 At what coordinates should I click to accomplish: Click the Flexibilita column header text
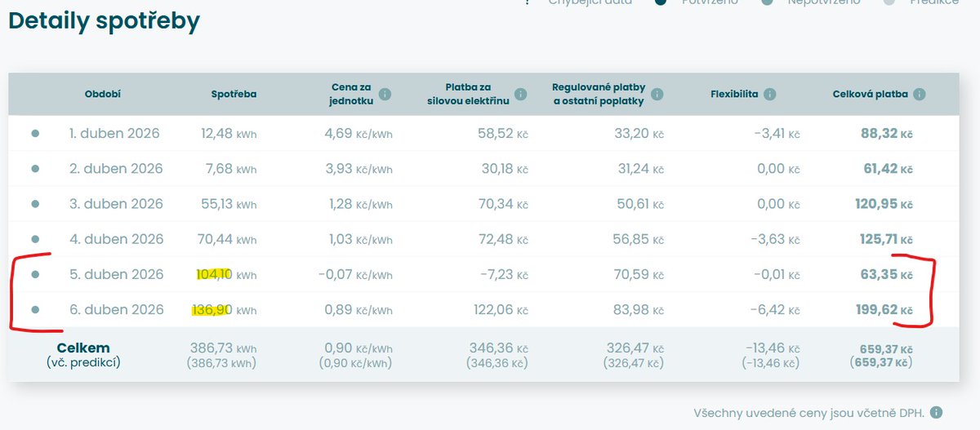(x=734, y=94)
